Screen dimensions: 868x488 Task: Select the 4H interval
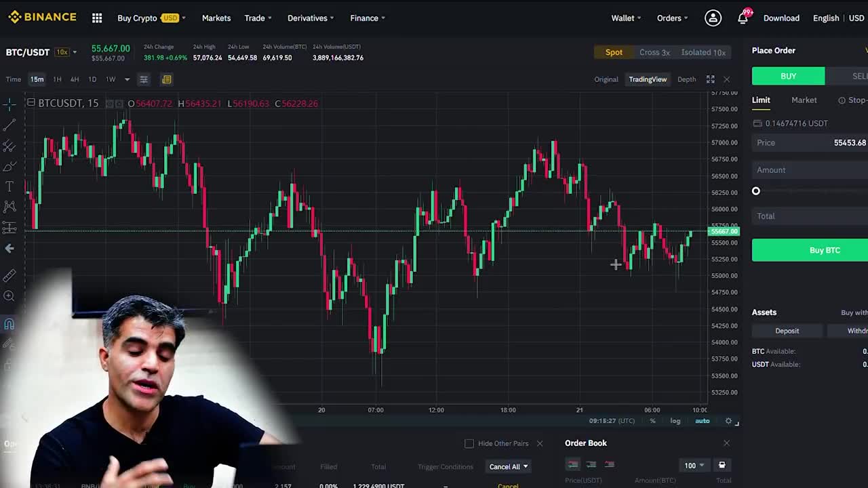point(75,79)
